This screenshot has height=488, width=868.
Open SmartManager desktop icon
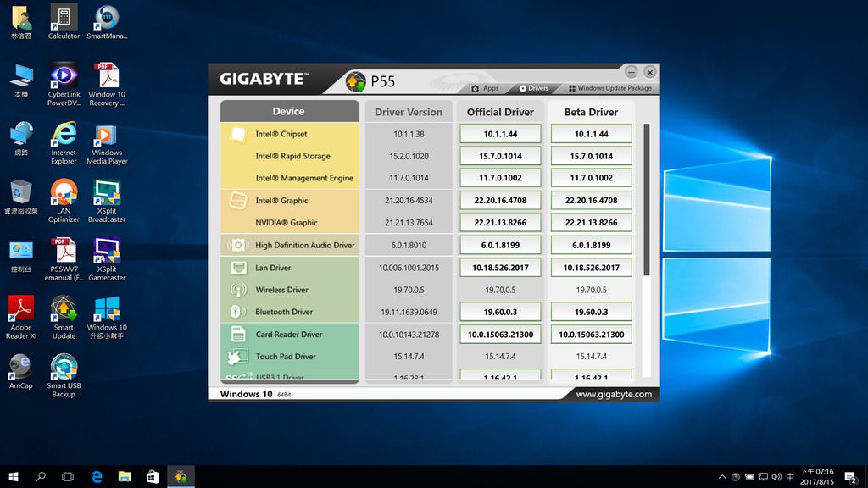pos(107,22)
